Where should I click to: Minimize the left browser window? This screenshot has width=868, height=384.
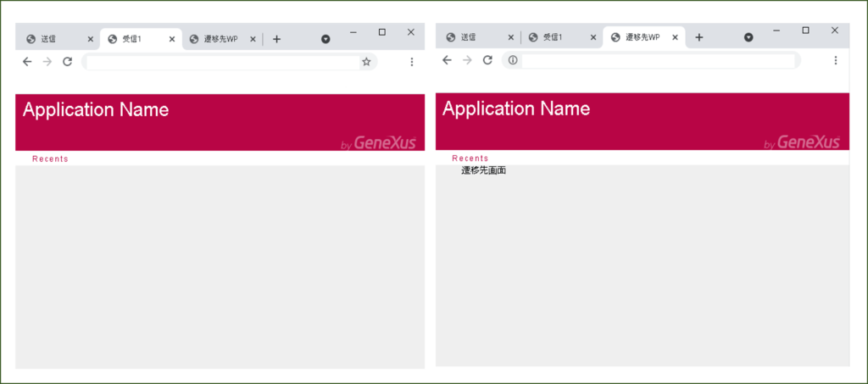353,32
